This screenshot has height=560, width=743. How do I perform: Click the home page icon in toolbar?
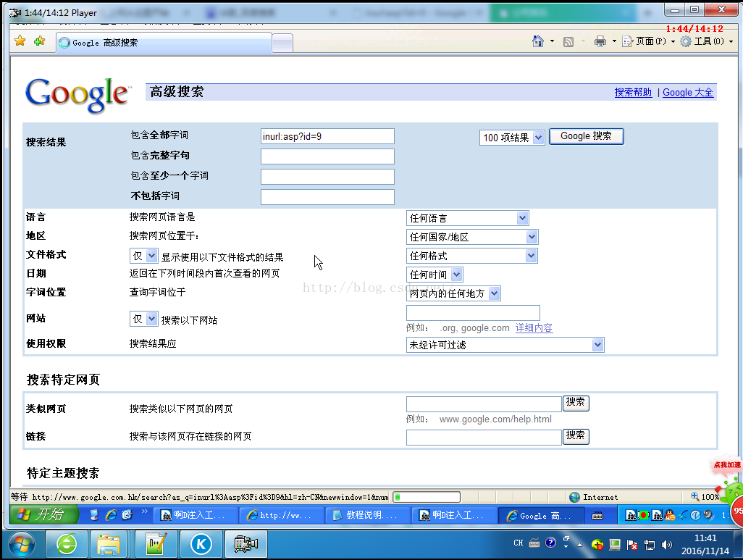point(537,41)
